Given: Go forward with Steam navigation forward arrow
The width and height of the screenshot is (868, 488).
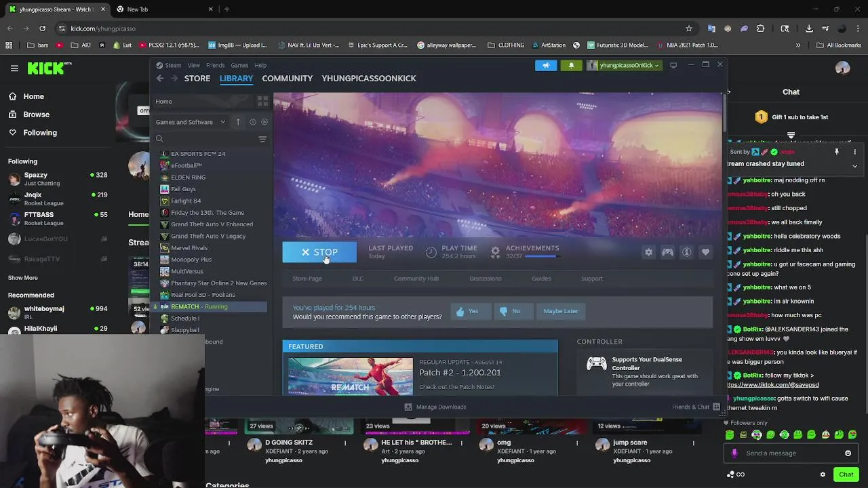Looking at the screenshot, I should coord(174,79).
